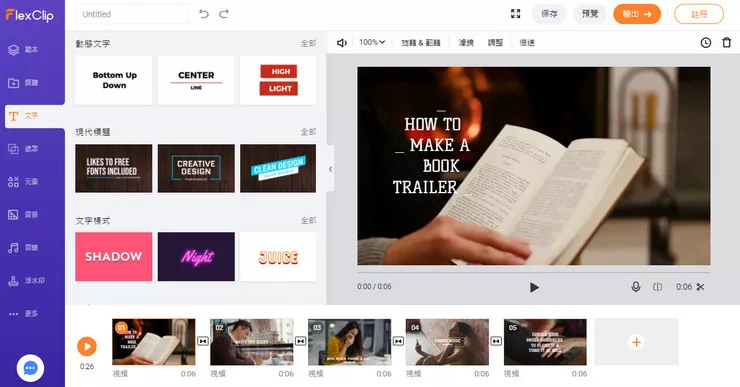Open the More (更多) sidebar menu
This screenshot has width=740, height=387.
click(24, 313)
